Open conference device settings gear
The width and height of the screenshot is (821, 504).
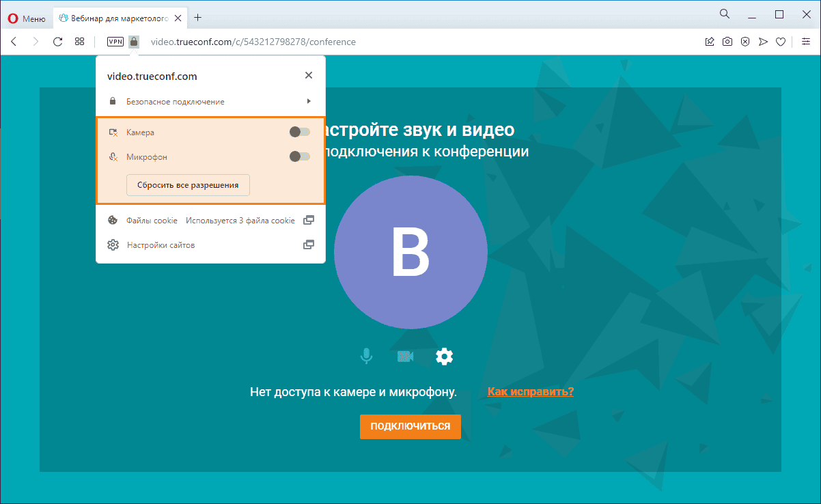445,356
